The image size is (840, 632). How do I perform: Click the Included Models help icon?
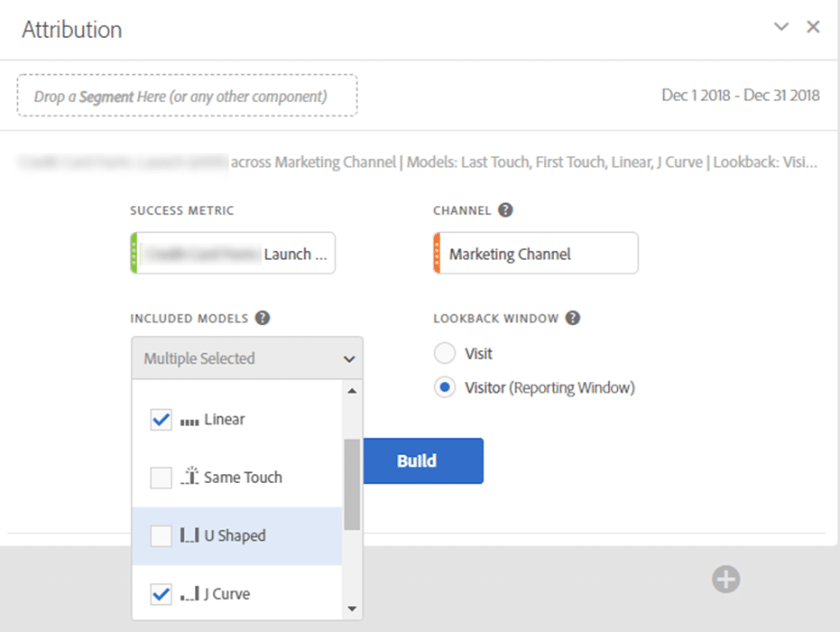263,318
